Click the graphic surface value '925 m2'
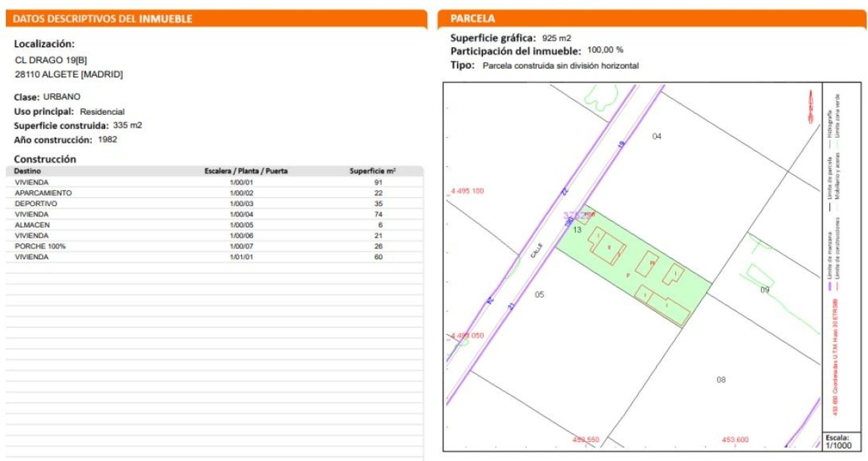868x461 pixels. [x=557, y=38]
